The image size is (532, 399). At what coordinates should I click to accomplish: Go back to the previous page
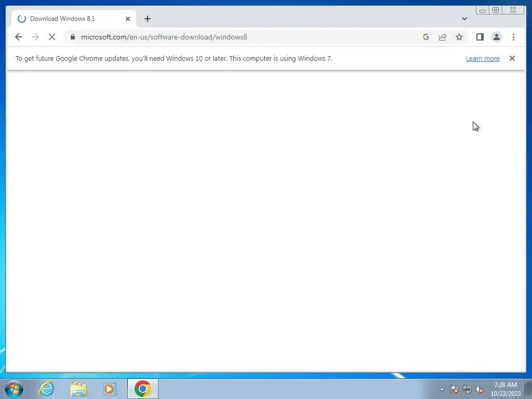click(19, 37)
